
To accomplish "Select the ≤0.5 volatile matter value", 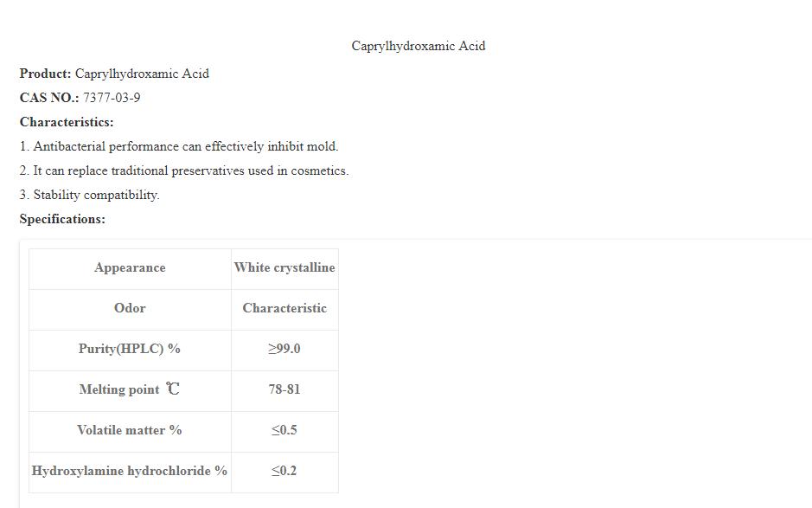I will tap(285, 431).
